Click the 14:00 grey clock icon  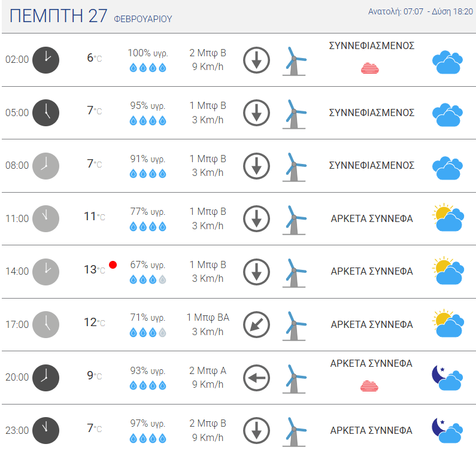[x=46, y=272]
